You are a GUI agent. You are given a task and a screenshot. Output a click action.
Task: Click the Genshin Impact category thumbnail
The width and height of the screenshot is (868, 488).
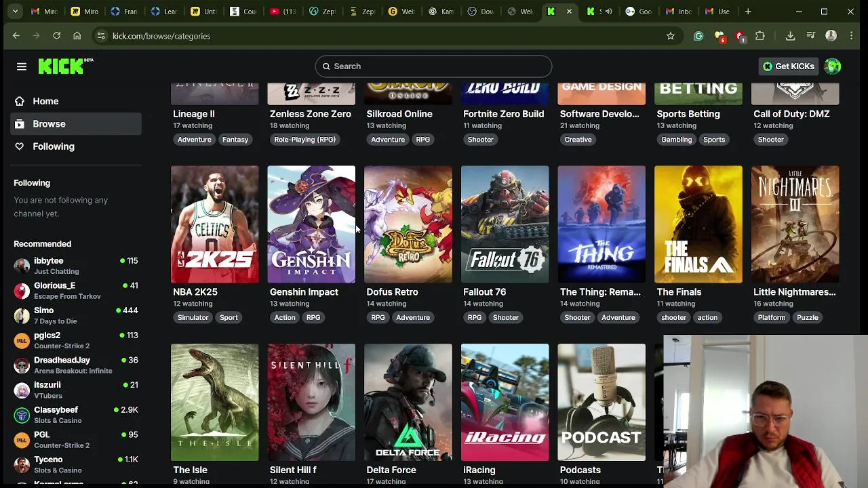pos(311,224)
